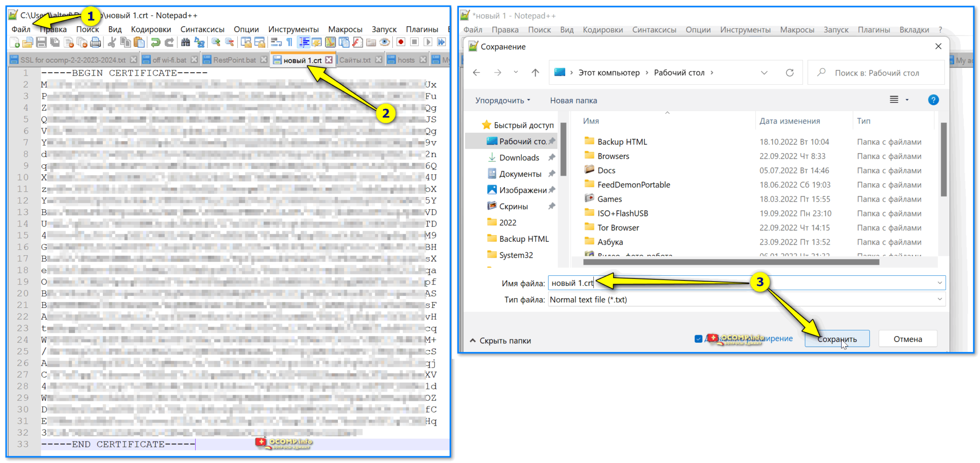Switch to the RestPoint.bat tab
The height and width of the screenshot is (463, 980).
click(234, 60)
